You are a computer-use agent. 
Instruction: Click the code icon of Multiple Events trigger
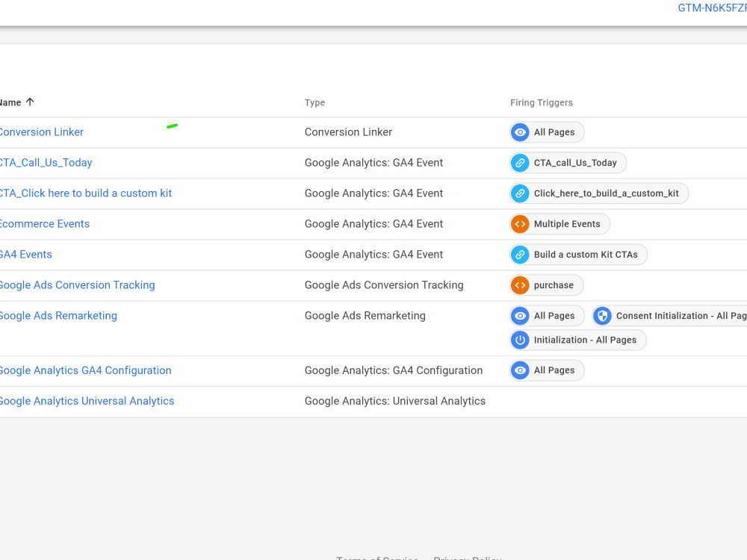coord(520,224)
